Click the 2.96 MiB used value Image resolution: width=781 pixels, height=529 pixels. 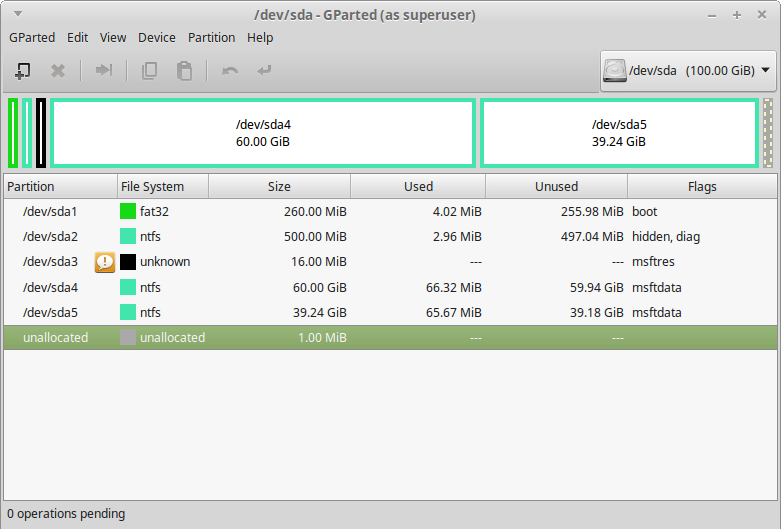click(x=457, y=237)
